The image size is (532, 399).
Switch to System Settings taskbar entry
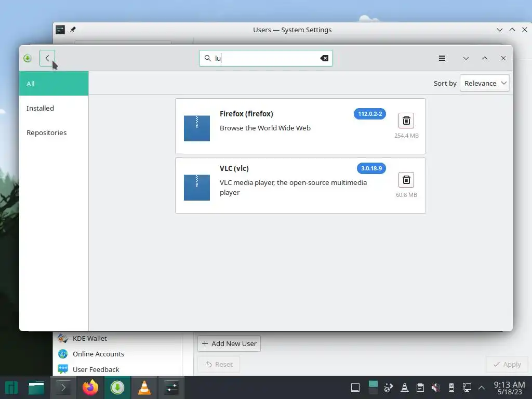pyautogui.click(x=171, y=388)
